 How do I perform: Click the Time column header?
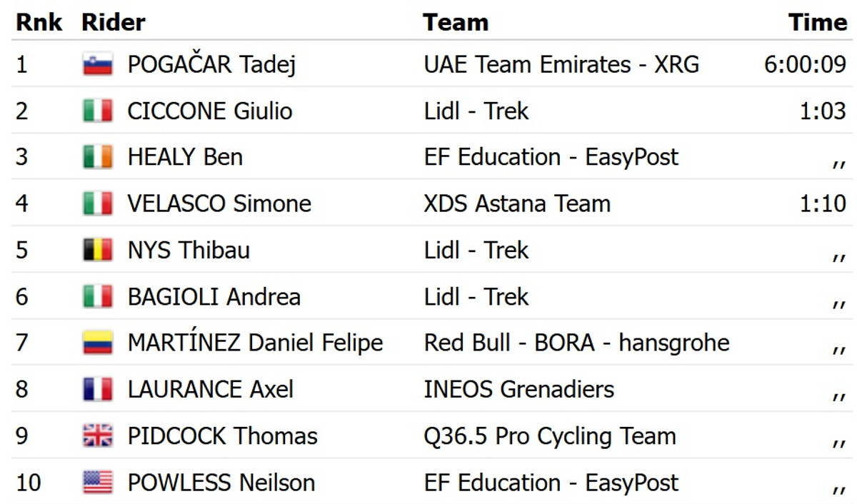point(817,22)
